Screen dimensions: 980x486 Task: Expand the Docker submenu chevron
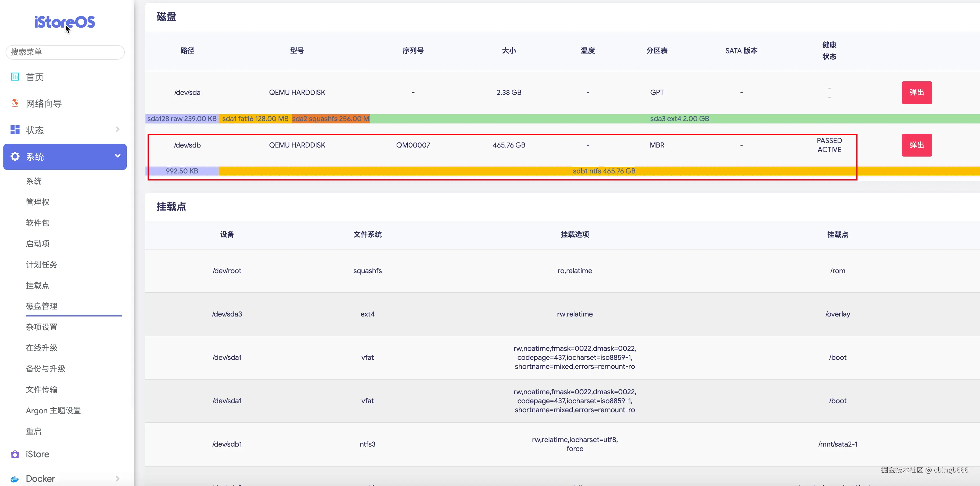pyautogui.click(x=117, y=478)
